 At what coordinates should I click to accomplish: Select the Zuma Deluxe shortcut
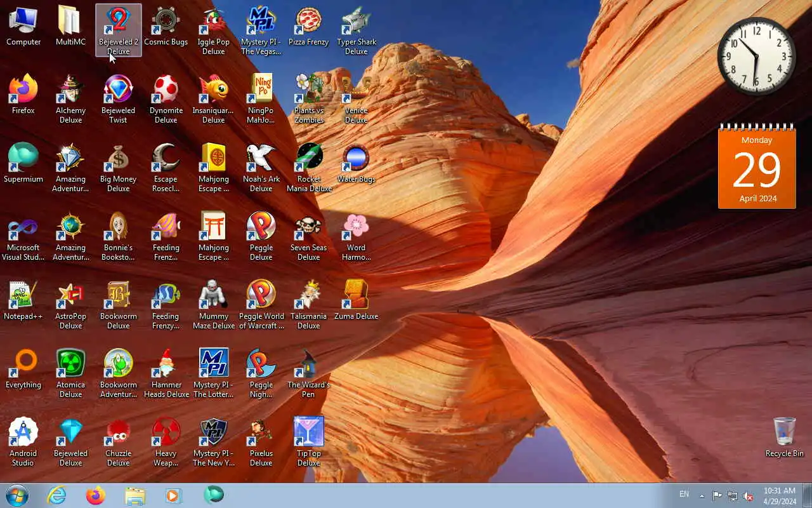pos(357,301)
